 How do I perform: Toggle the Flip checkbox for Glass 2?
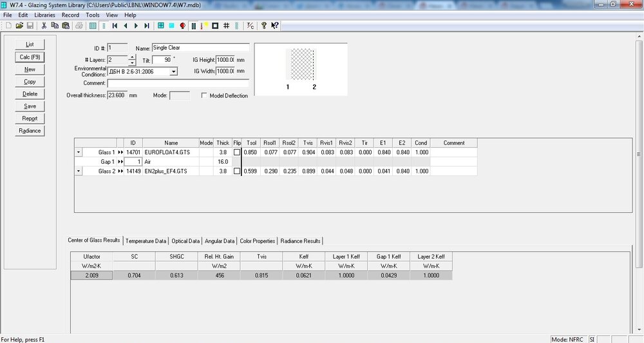(237, 171)
